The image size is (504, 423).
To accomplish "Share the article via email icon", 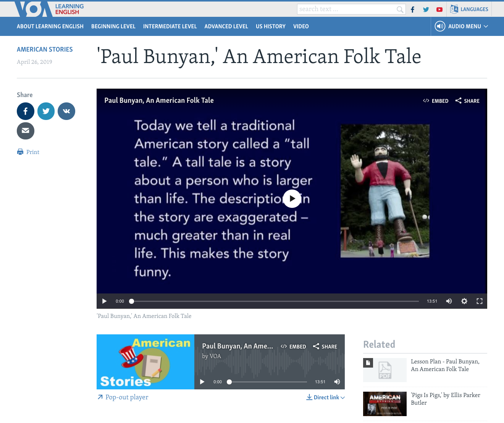I will [26, 131].
